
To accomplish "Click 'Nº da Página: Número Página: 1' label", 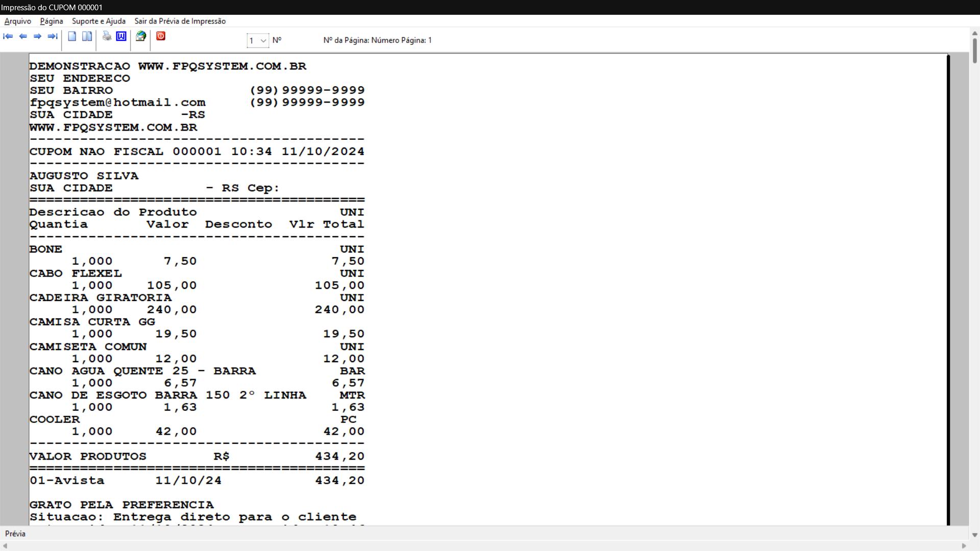I will (377, 40).
